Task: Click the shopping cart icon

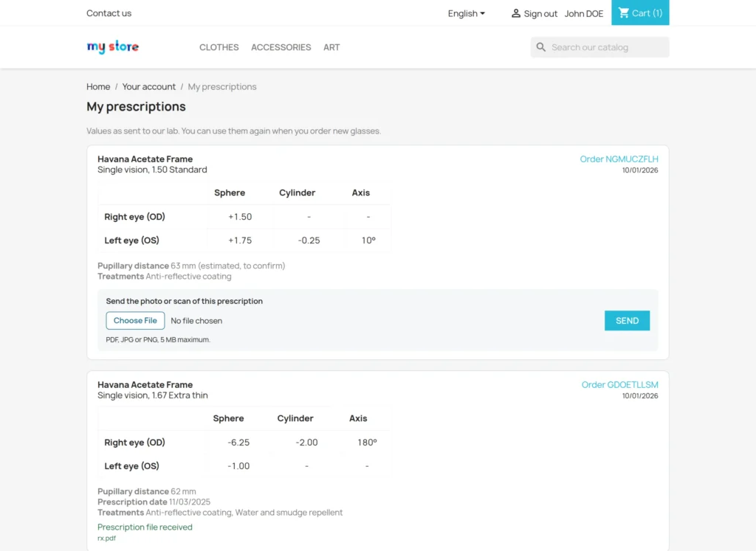Action: tap(623, 13)
